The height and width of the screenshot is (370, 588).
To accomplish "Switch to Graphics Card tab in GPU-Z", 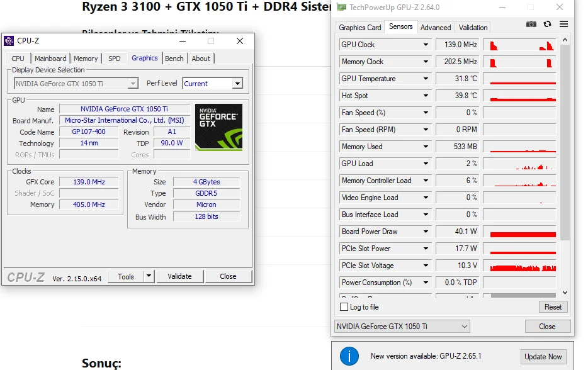I will pyautogui.click(x=359, y=27).
